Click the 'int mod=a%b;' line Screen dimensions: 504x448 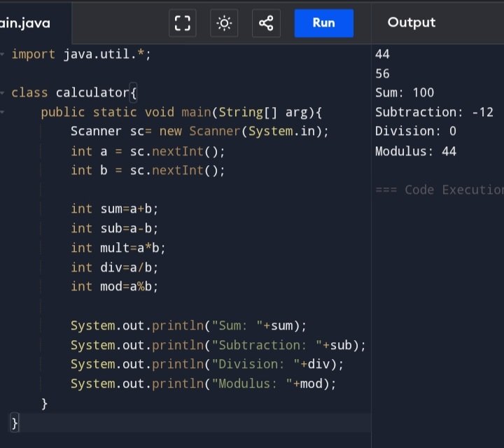pyautogui.click(x=114, y=286)
